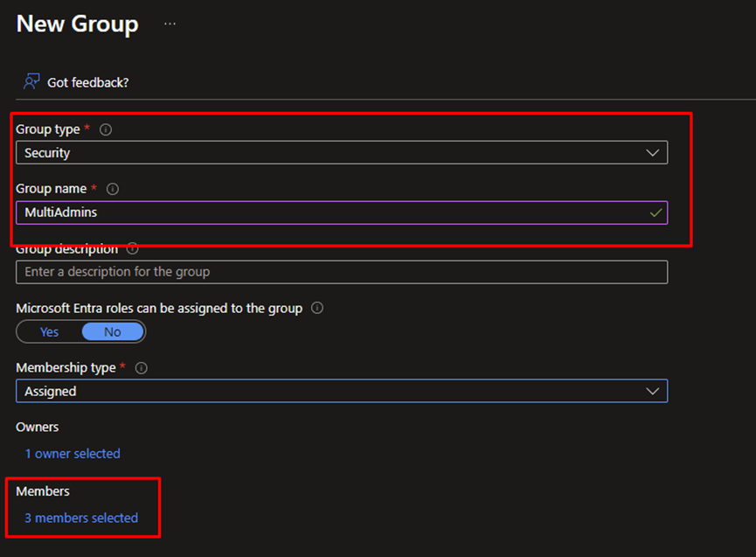Click the New Group page heading
756x557 pixels.
(78, 24)
